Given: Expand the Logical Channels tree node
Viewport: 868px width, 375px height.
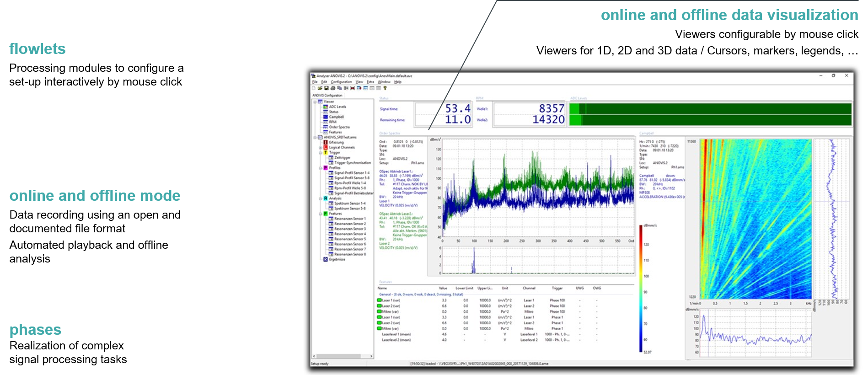Looking at the screenshot, I should coord(320,148).
